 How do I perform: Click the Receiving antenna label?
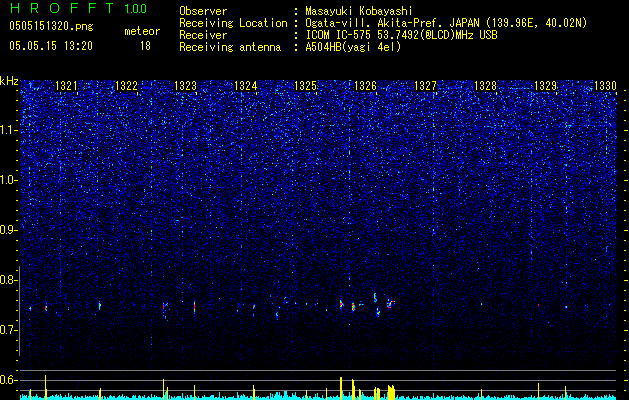point(230,47)
